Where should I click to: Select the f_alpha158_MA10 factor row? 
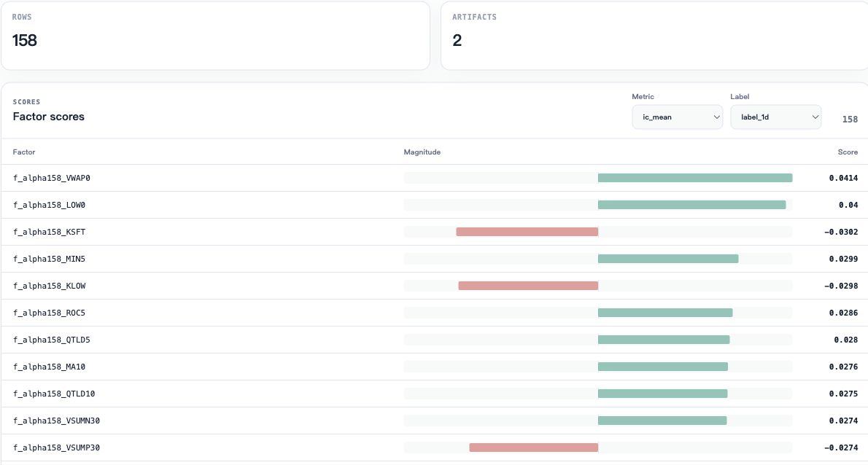(x=435, y=367)
